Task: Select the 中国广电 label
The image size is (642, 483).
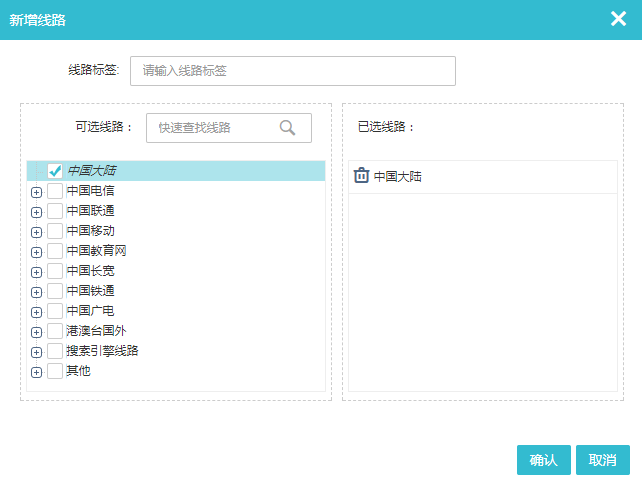Action: click(x=90, y=311)
